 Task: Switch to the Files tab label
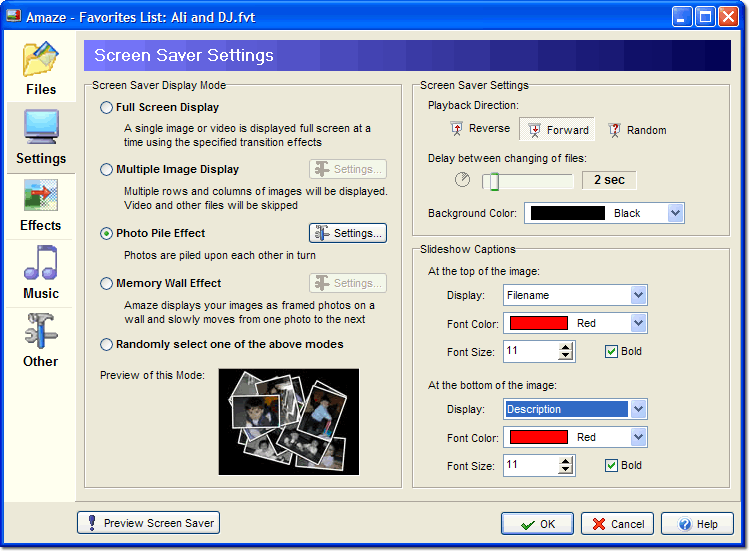[41, 89]
